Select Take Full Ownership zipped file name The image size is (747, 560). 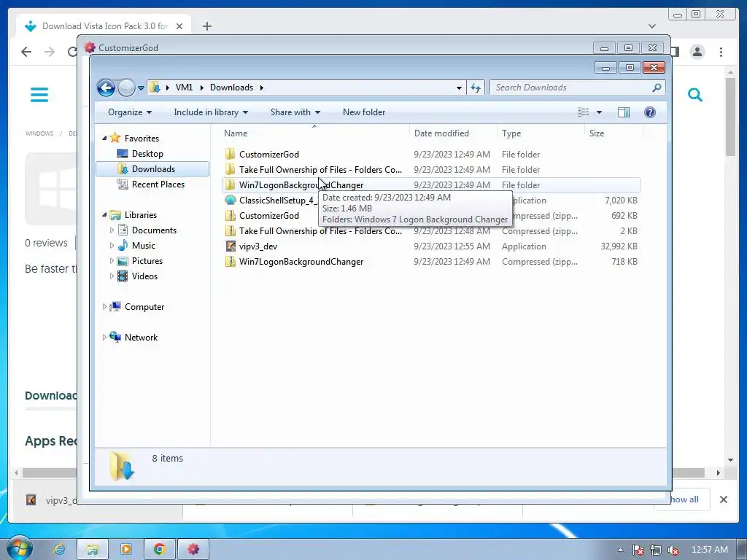tap(320, 231)
